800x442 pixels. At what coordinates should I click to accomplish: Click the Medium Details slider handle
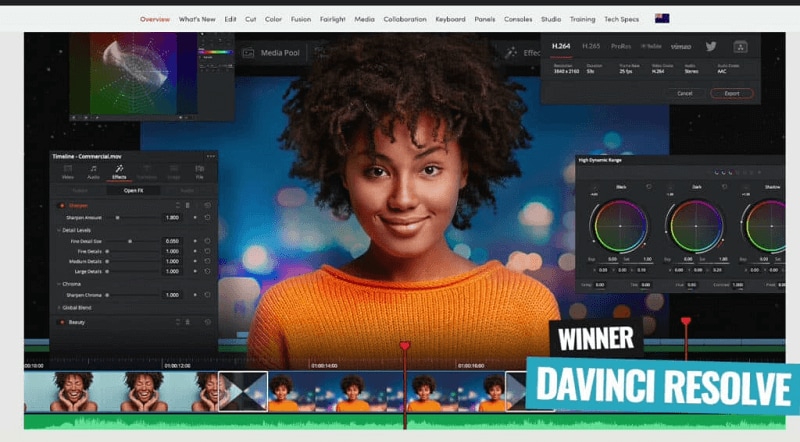click(107, 261)
